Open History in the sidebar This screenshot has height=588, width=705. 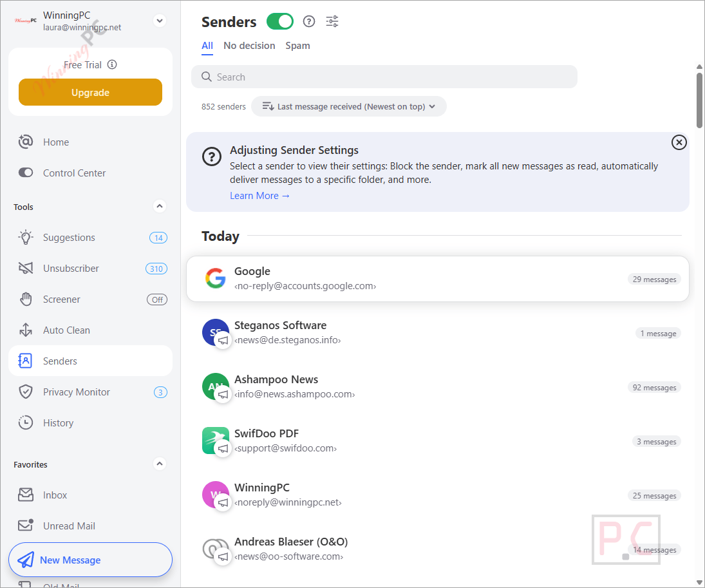point(90,423)
